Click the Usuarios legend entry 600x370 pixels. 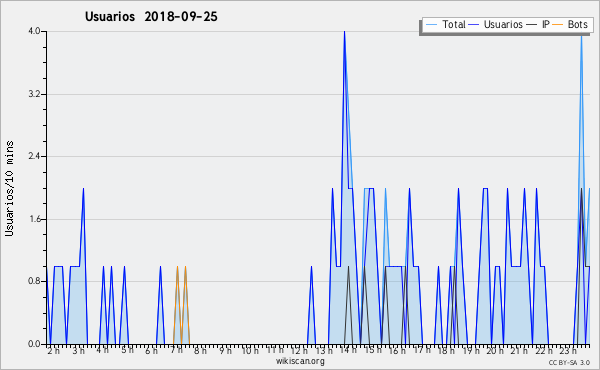(496, 24)
